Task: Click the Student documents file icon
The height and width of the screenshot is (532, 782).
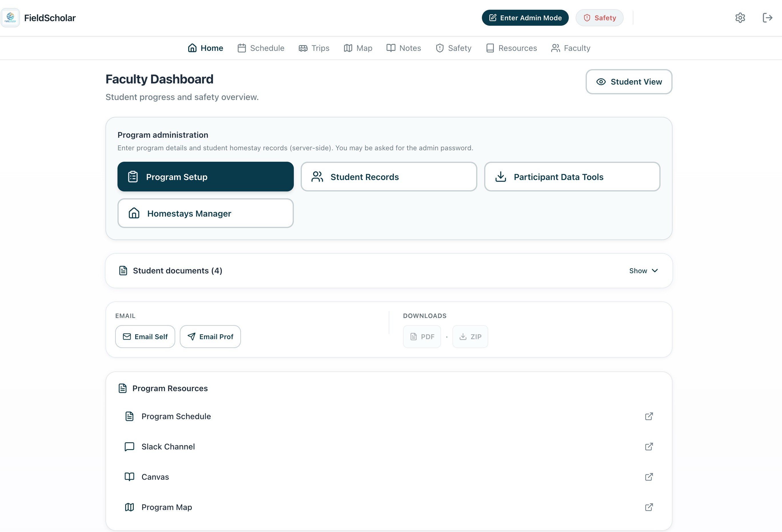Action: tap(123, 271)
